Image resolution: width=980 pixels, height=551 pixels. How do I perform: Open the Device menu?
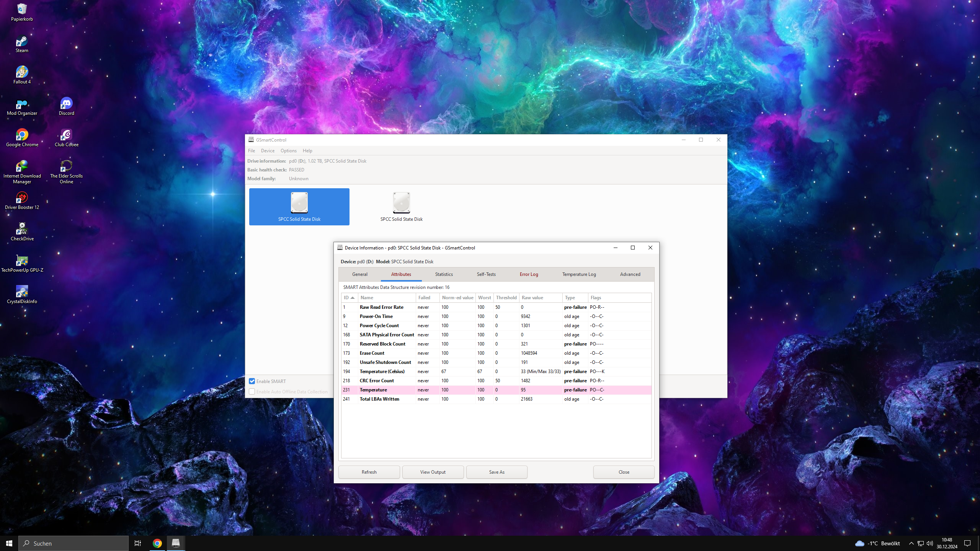tap(268, 150)
